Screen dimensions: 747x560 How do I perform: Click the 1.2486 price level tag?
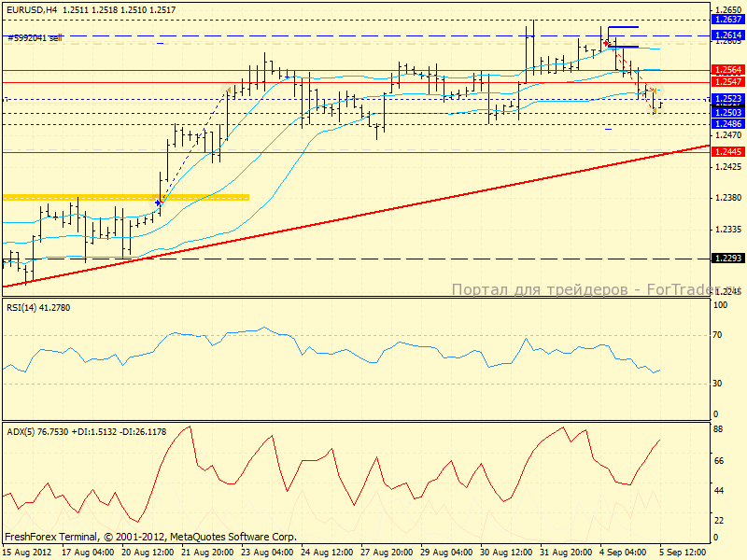pyautogui.click(x=727, y=123)
